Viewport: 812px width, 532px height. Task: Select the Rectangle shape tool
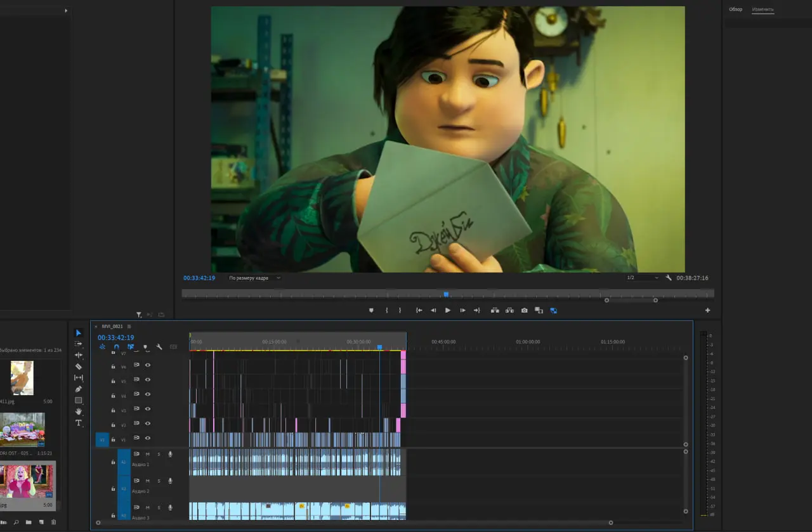click(x=79, y=400)
